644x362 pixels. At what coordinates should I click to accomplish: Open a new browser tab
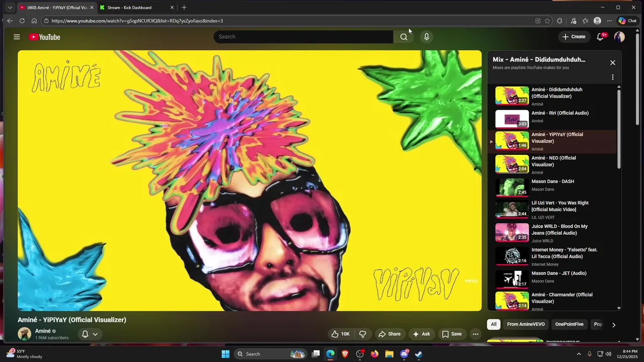click(184, 8)
